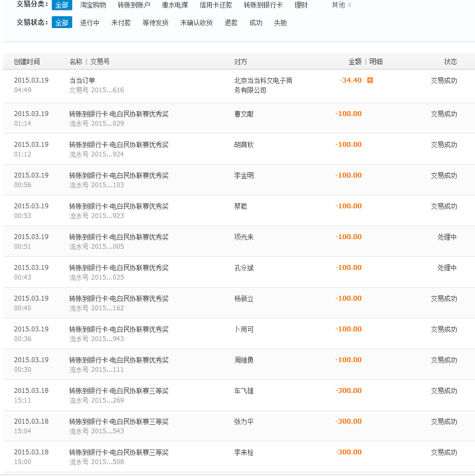Filter status by 退款
Screen dimensions: 475x476
click(x=231, y=23)
